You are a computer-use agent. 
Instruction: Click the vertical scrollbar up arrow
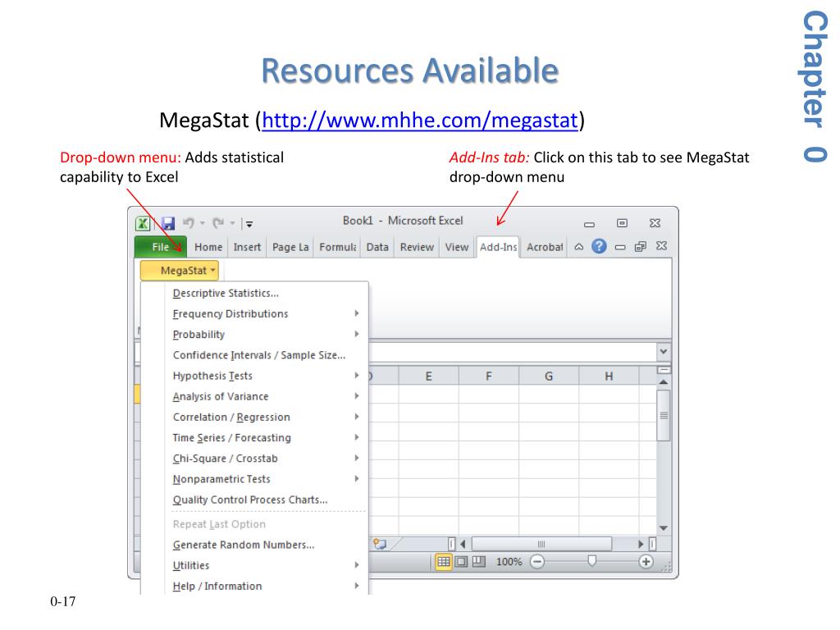(x=663, y=382)
